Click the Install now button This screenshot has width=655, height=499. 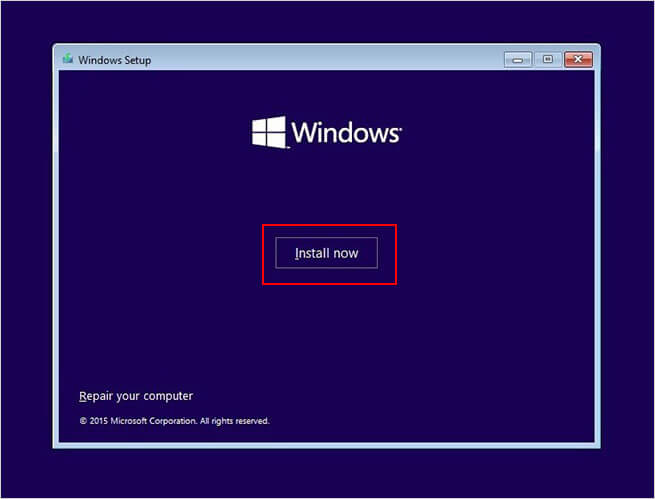point(326,253)
